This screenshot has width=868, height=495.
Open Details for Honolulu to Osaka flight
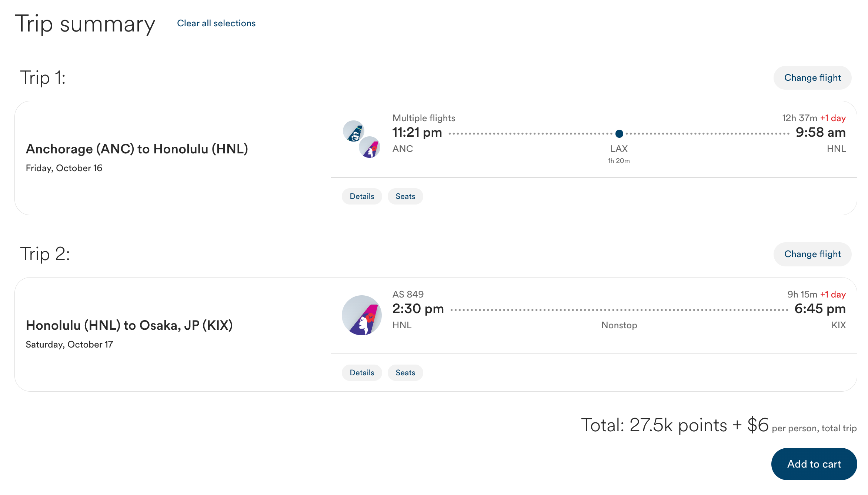pyautogui.click(x=362, y=373)
